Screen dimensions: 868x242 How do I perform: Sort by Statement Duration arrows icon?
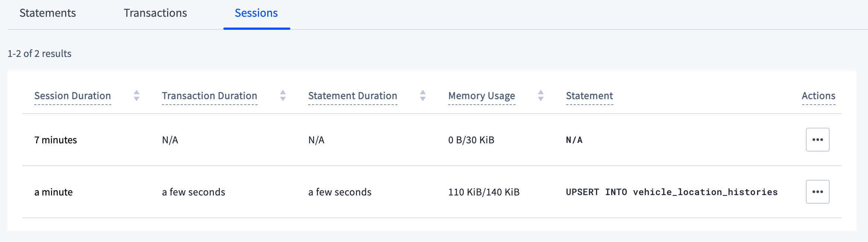tap(423, 96)
